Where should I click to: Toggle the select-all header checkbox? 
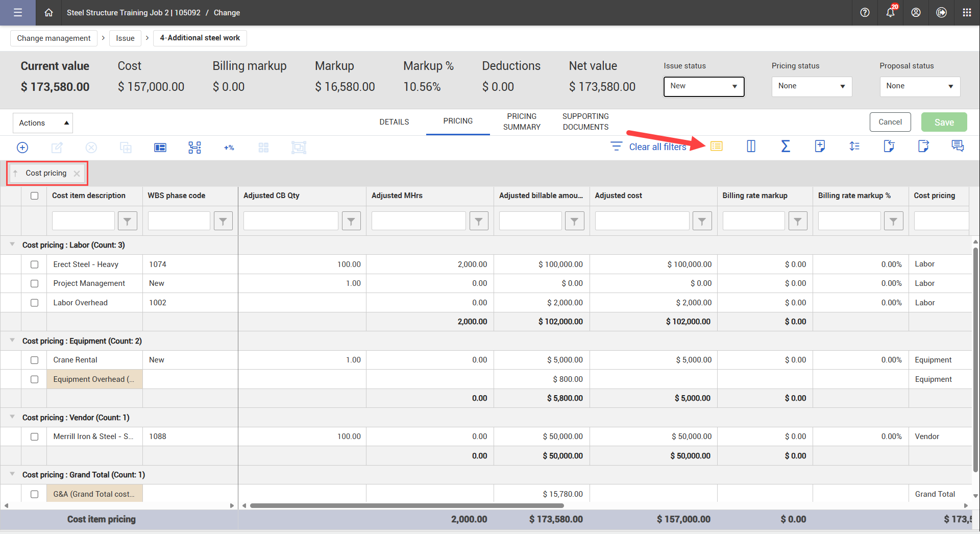coord(34,196)
